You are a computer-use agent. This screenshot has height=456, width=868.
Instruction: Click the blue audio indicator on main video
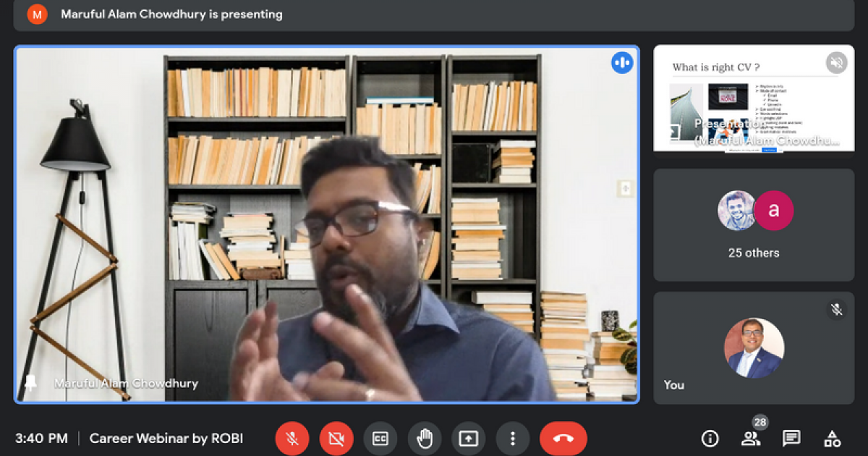tap(621, 62)
